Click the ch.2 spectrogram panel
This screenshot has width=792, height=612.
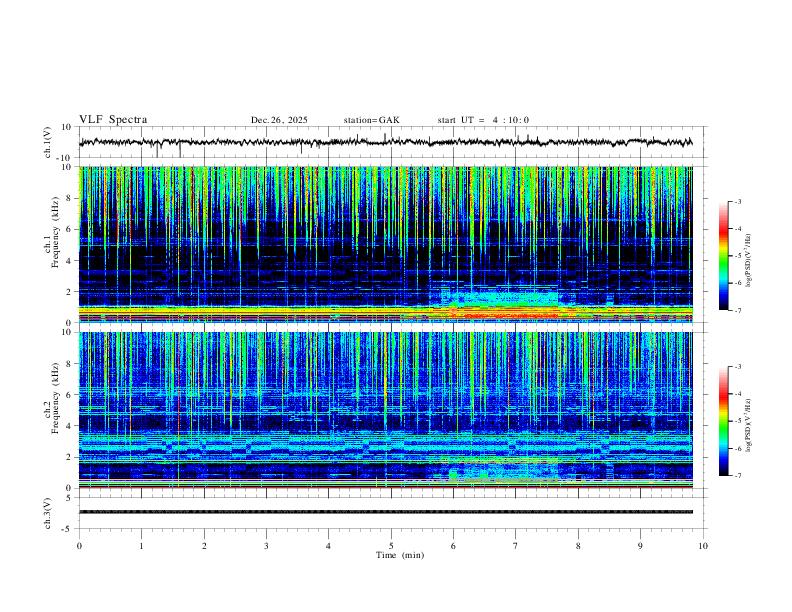tap(385, 410)
